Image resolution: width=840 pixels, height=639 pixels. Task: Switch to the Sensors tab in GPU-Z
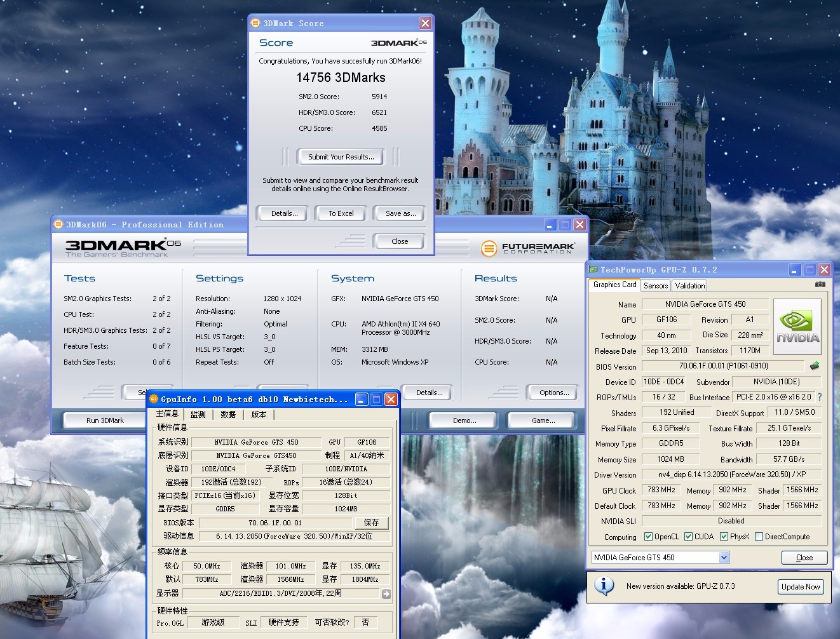tap(656, 286)
